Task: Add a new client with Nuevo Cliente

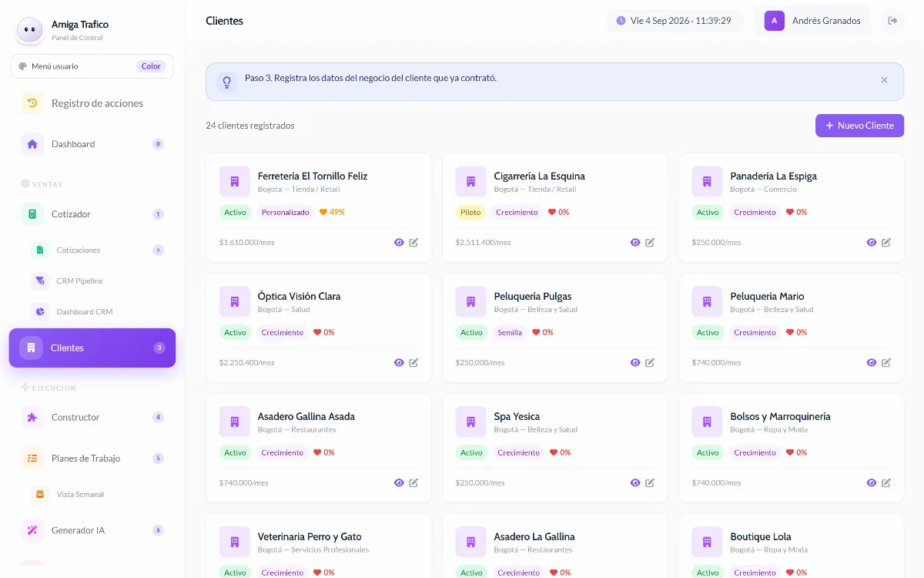Action: (859, 126)
